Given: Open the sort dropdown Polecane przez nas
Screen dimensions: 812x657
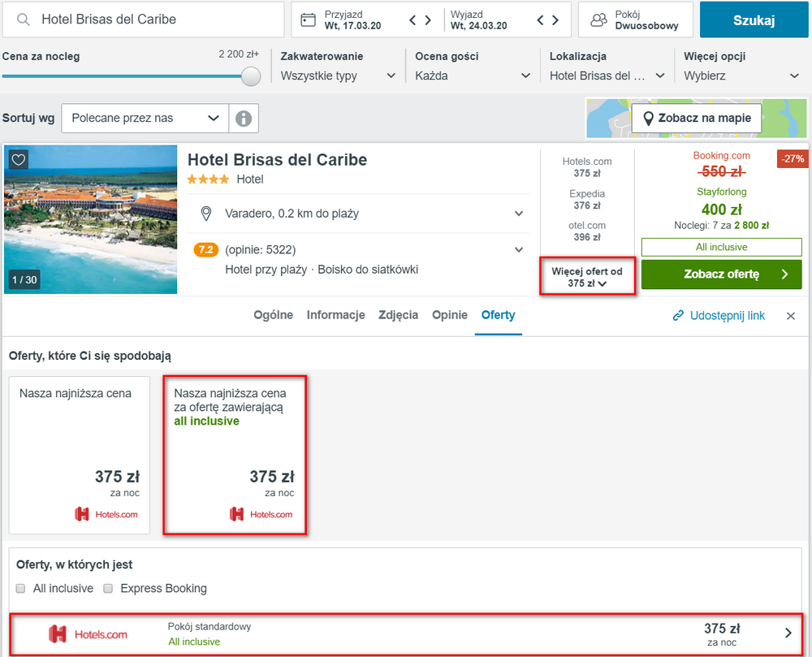Looking at the screenshot, I should click(x=145, y=119).
